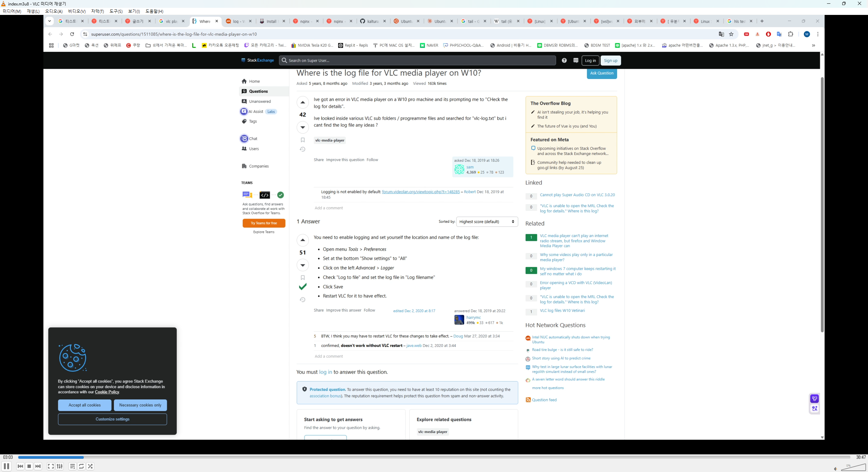Toggle VLC shuffle playback

(x=90, y=466)
